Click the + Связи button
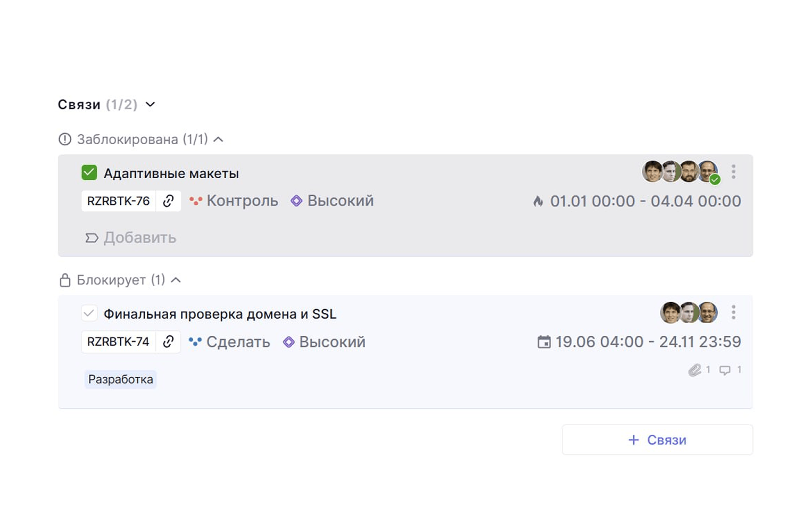Screen dimensions: 812x531 click(x=657, y=439)
